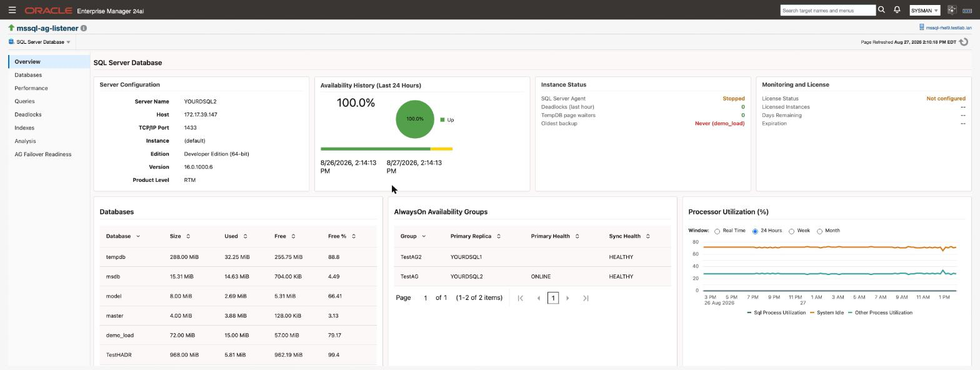Toggle Sql Process Utilization legend entry

(x=776, y=312)
